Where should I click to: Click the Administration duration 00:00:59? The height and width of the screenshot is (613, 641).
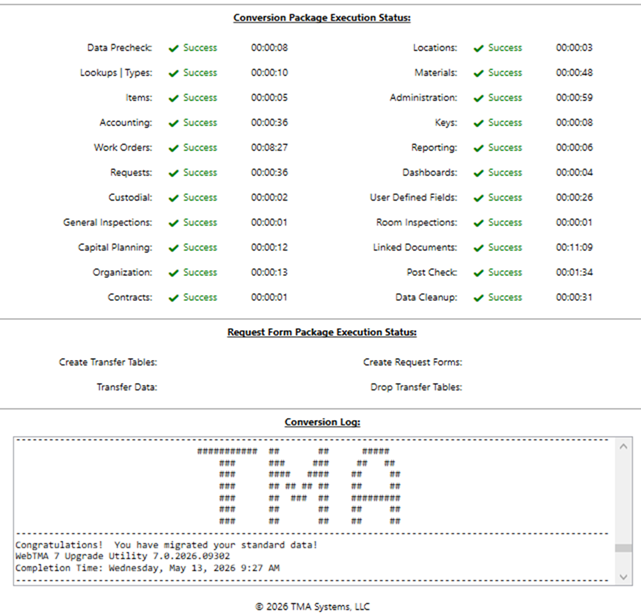point(574,98)
